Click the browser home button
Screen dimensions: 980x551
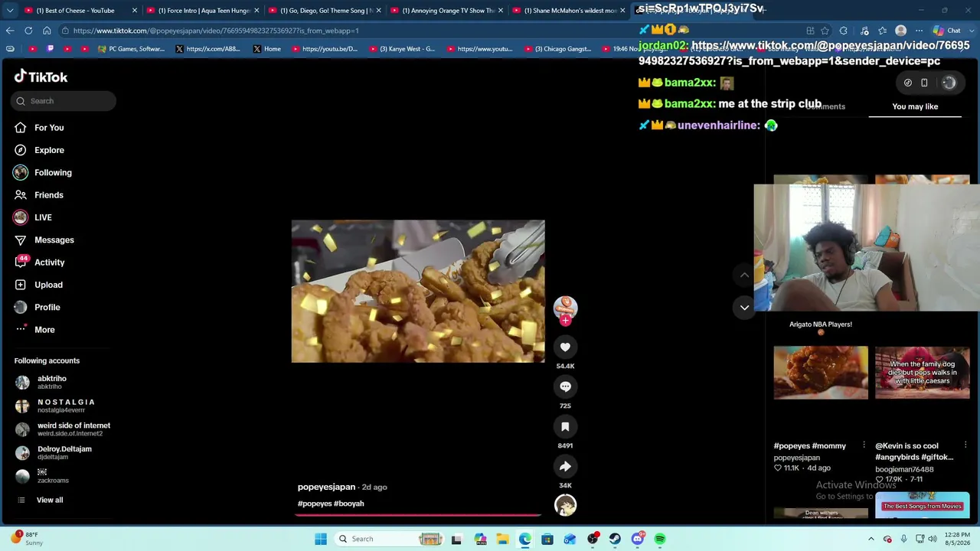click(x=47, y=31)
